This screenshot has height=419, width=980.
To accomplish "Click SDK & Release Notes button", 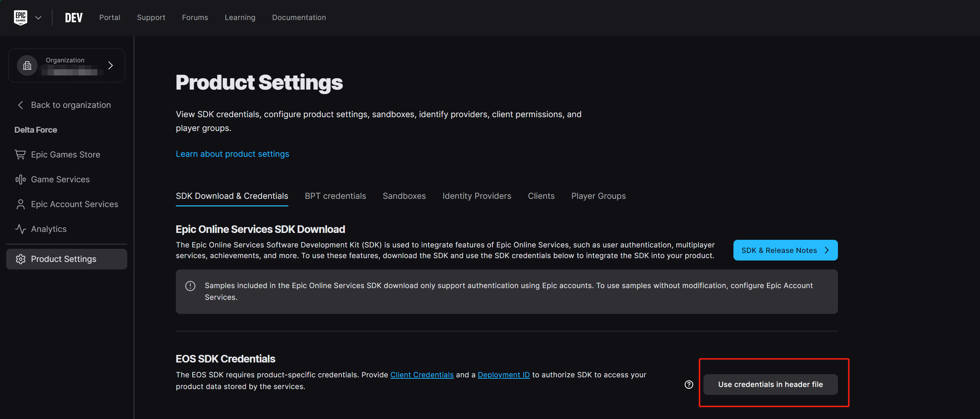I will (785, 250).
